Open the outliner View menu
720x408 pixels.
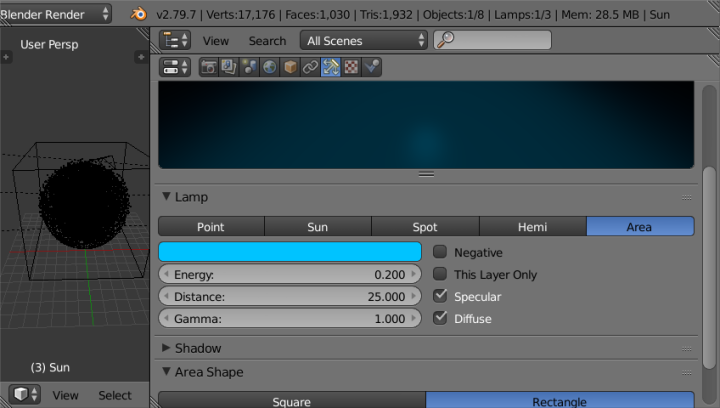click(215, 41)
